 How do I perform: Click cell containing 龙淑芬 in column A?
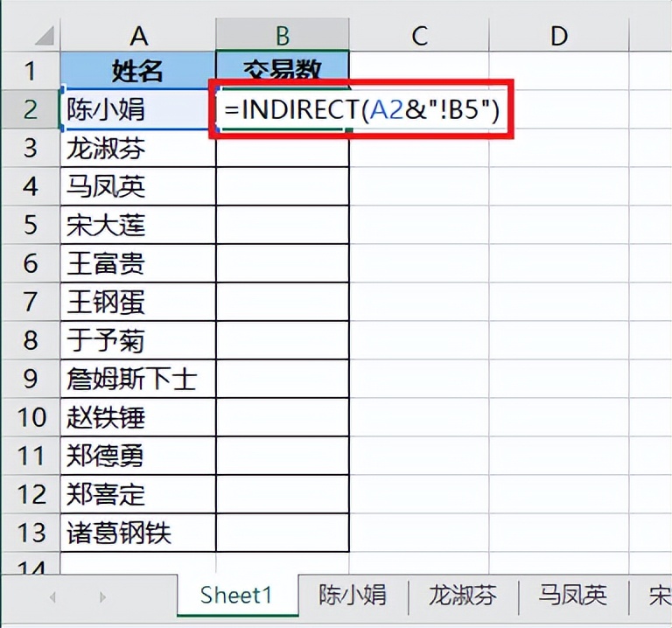[138, 148]
